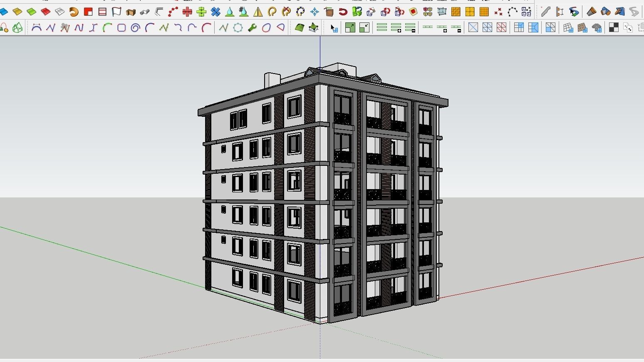
Task: Click the dotted arc points icon
Action: [513, 12]
